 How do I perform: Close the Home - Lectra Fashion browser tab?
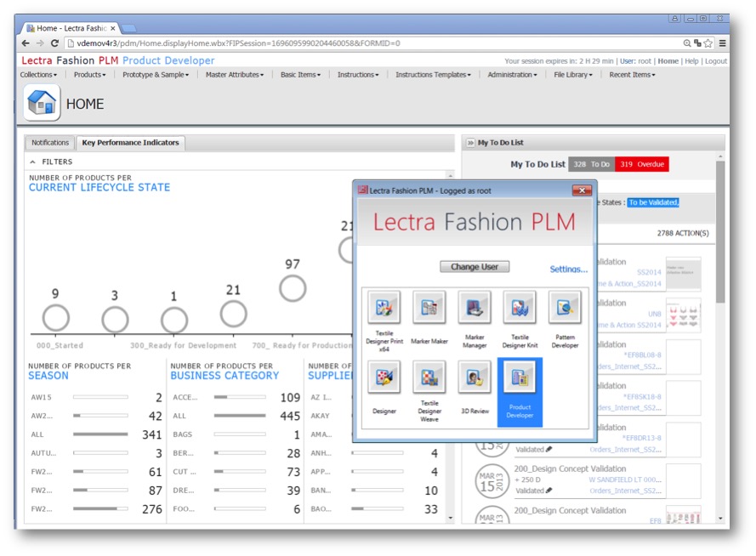tap(113, 28)
